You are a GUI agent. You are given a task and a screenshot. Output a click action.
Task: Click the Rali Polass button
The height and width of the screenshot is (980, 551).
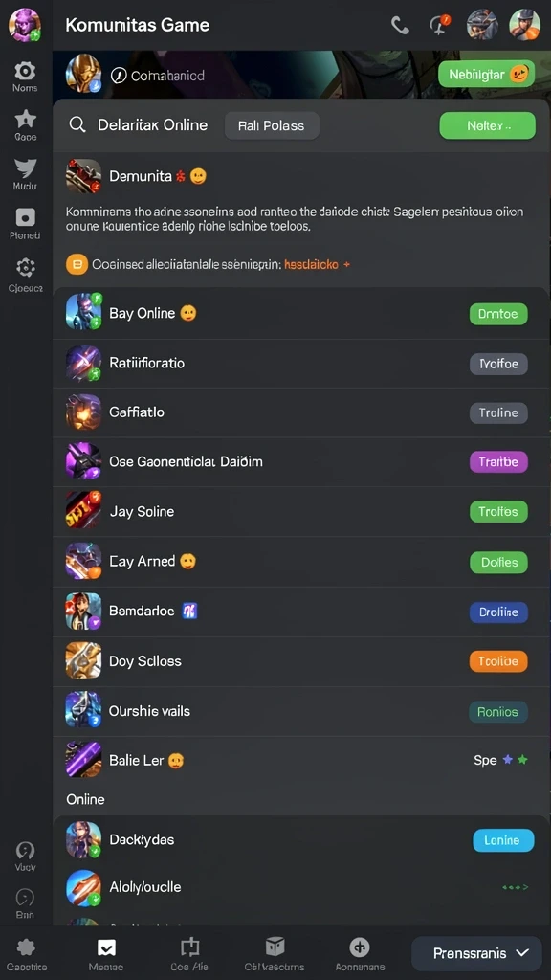(272, 125)
